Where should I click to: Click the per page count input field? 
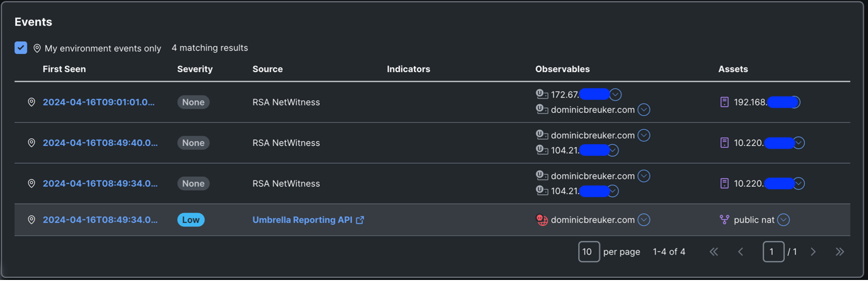(589, 251)
